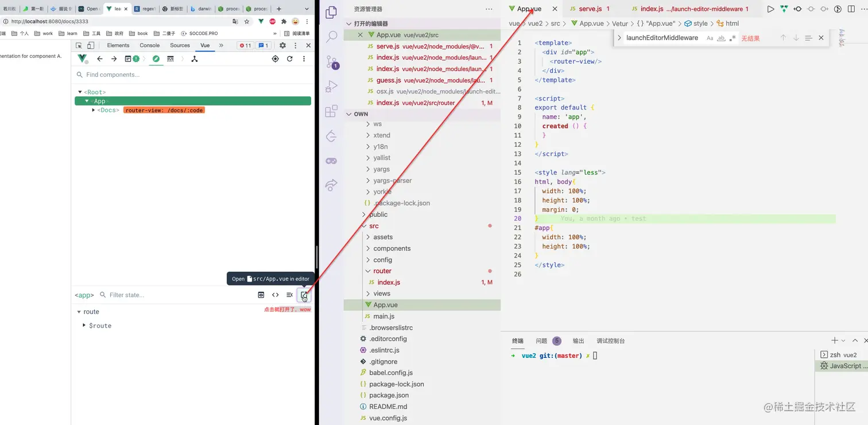Collapse the route state section

point(79,312)
